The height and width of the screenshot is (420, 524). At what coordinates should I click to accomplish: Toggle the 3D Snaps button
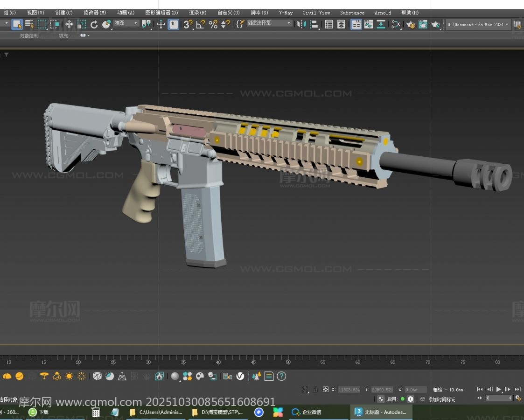(188, 24)
